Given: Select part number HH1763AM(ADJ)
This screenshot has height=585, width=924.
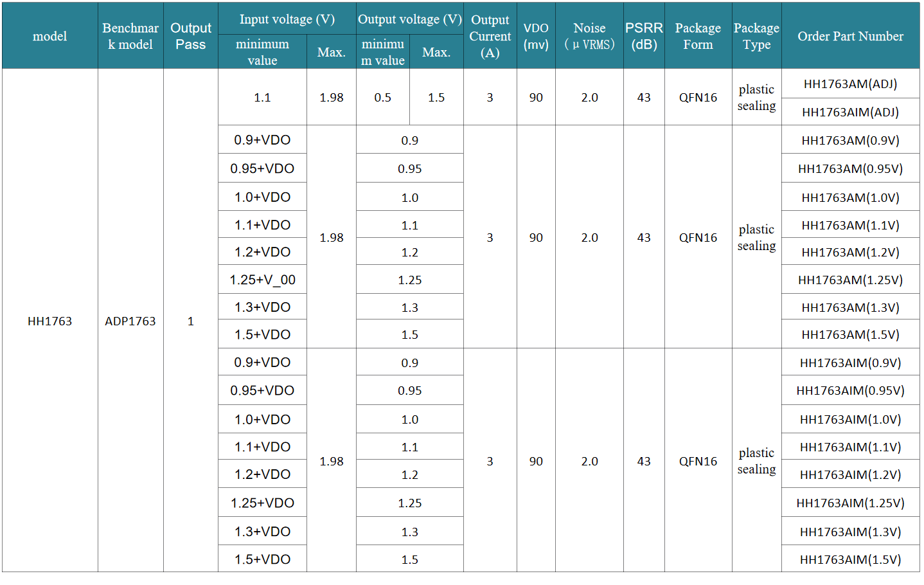Looking at the screenshot, I should (850, 84).
